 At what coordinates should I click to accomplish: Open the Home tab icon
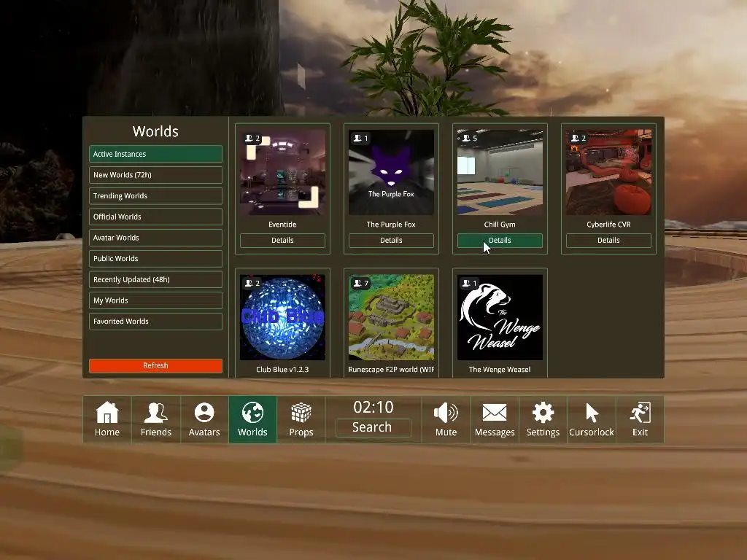pos(107,413)
